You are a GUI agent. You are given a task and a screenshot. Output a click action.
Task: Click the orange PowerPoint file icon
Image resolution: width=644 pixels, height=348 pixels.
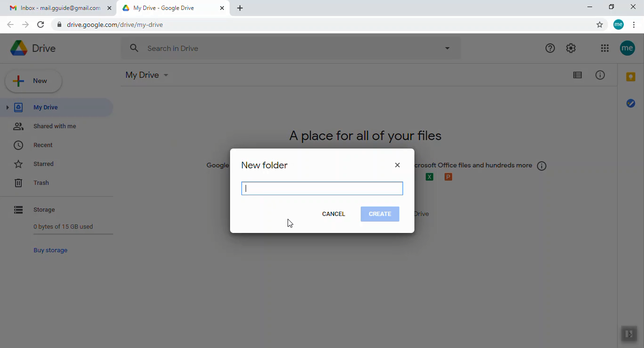coord(448,176)
